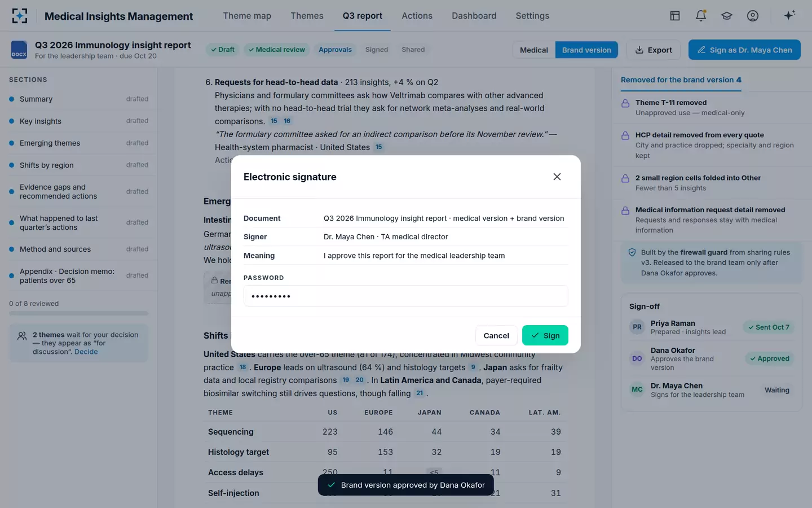Image resolution: width=812 pixels, height=508 pixels.
Task: Click Sign as Dr. Maya Chen button
Action: [x=744, y=50]
